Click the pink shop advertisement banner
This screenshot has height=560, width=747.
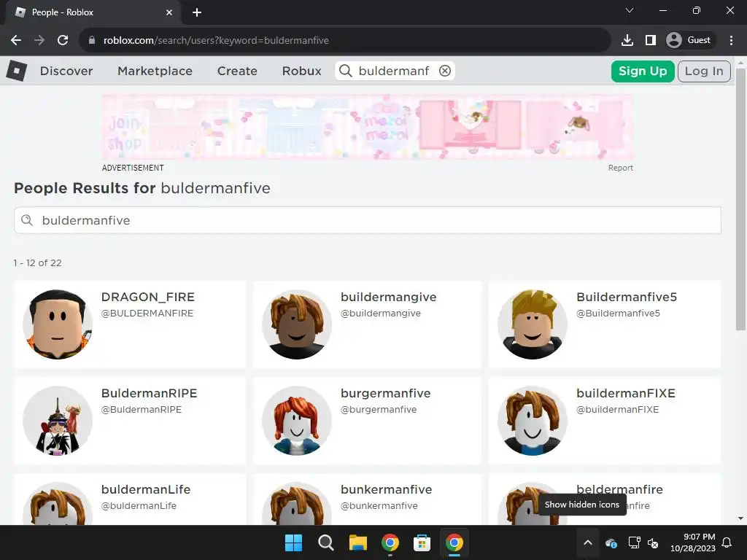368,127
